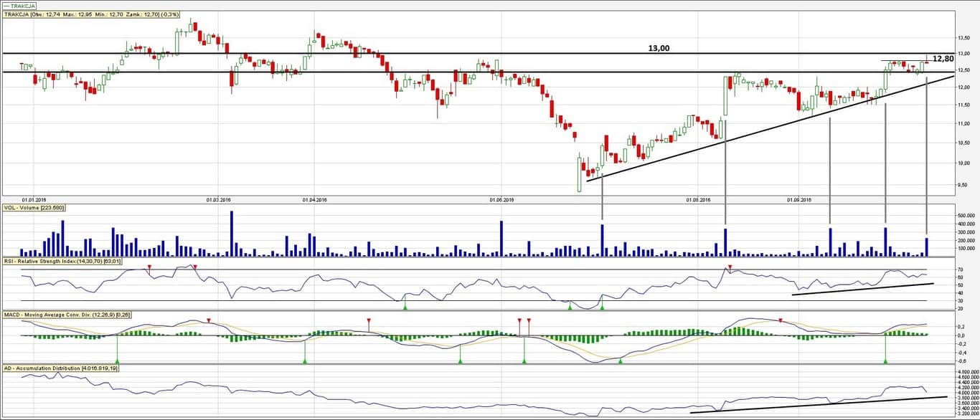
Task: Click the 01.01.2016 date axis label
Action: (34, 199)
